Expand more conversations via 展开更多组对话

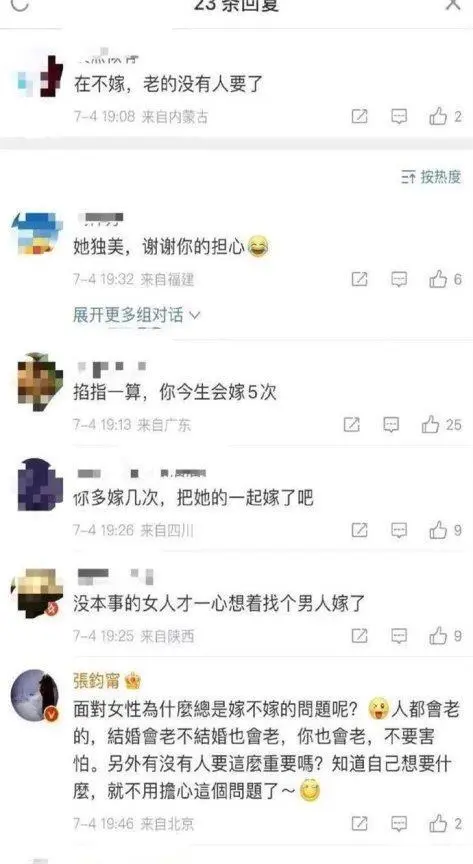(x=137, y=315)
